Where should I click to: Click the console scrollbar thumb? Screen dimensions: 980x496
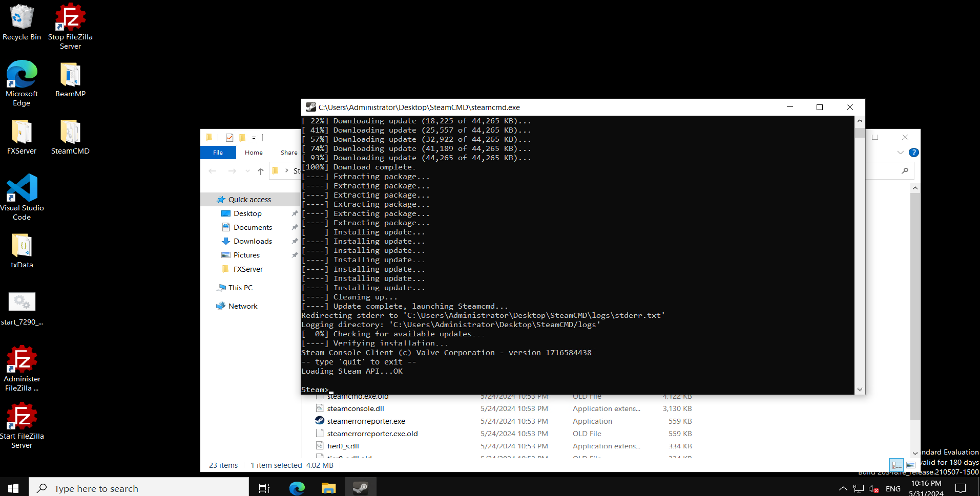(x=860, y=133)
